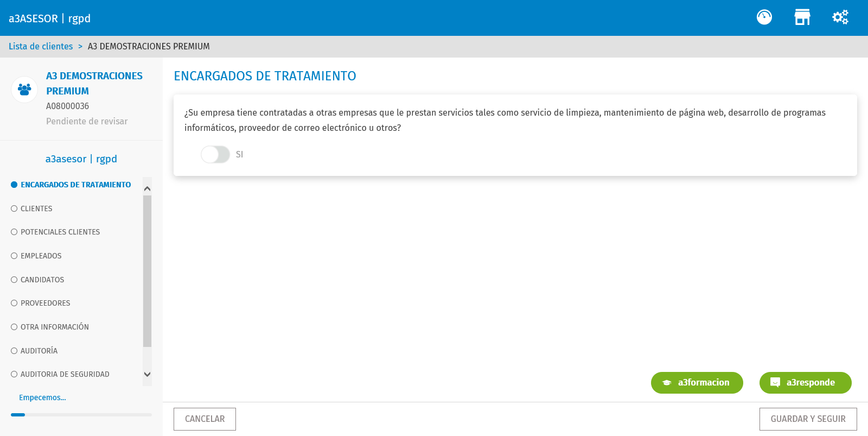Select the CLIENTES section
This screenshot has width=868, height=436.
31,208
